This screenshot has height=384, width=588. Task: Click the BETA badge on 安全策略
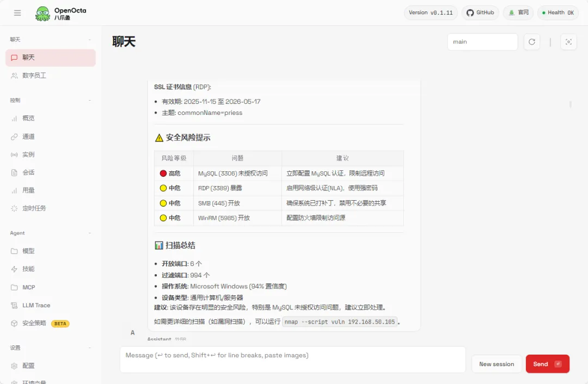60,324
